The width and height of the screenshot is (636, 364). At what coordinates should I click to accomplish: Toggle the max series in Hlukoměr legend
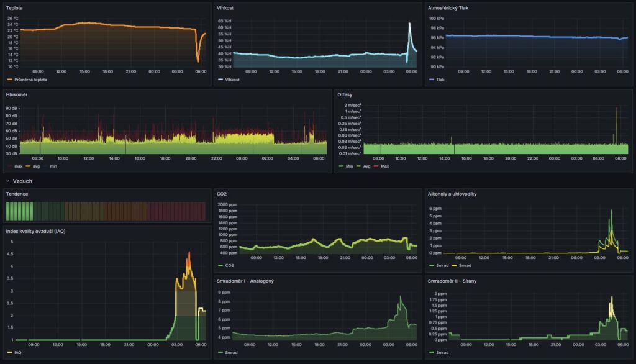click(x=18, y=166)
